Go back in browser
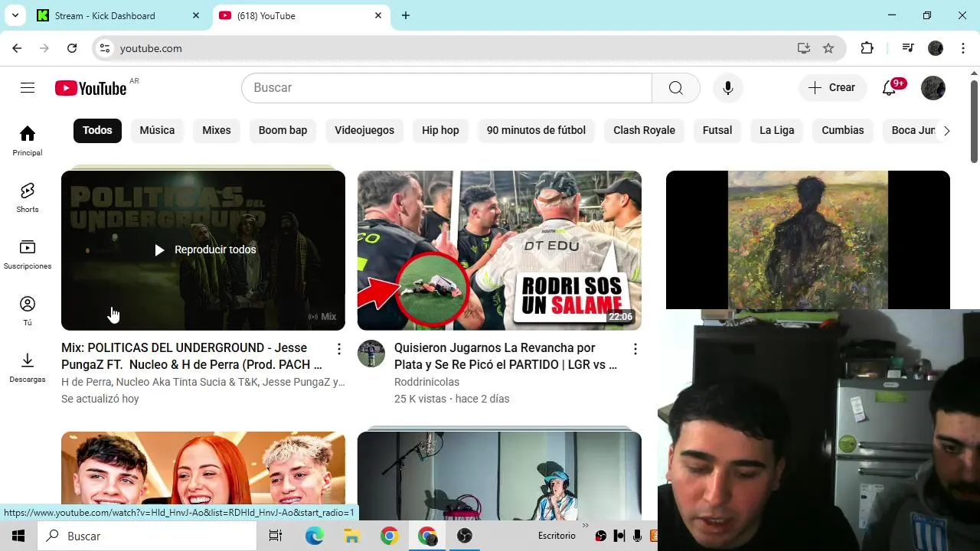This screenshot has height=551, width=980. pyautogui.click(x=17, y=48)
